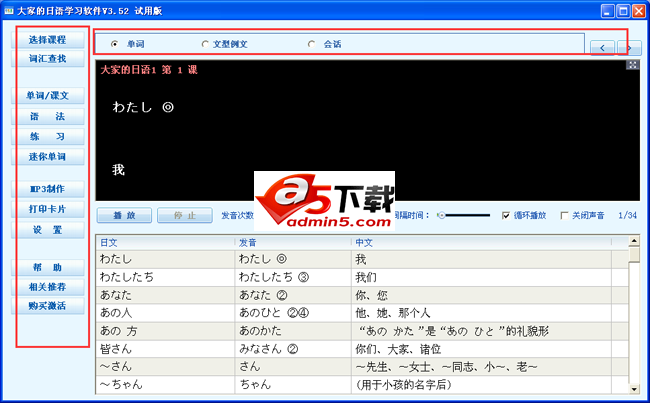650x403 pixels.
Task: Open 词汇查找 vocabulary search
Action: (47, 59)
